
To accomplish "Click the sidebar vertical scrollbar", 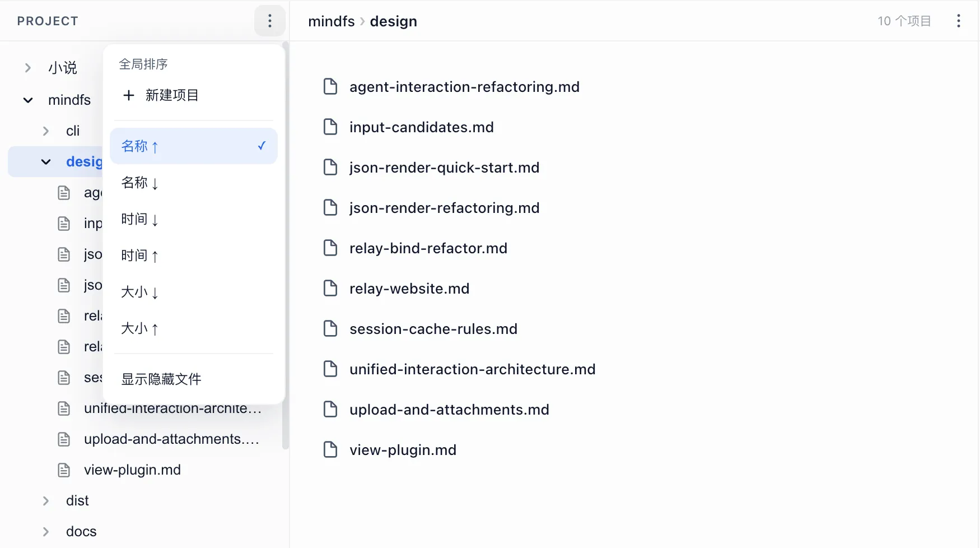I will tap(285, 247).
